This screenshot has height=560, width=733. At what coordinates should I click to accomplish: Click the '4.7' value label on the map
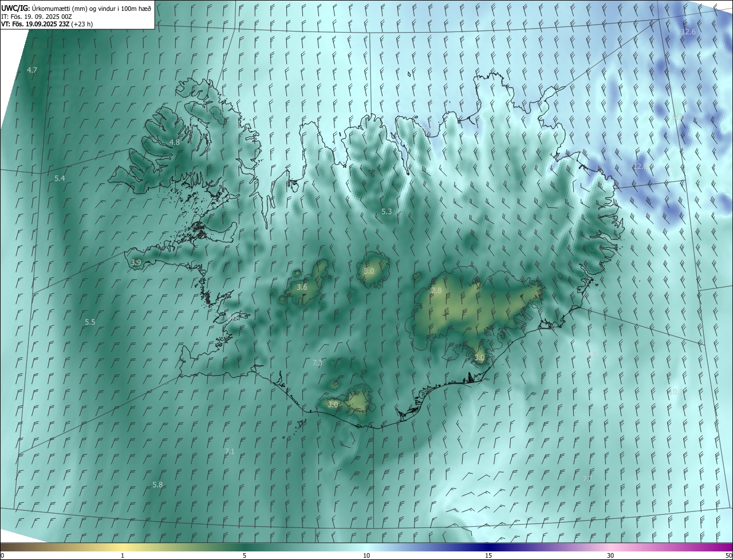32,70
